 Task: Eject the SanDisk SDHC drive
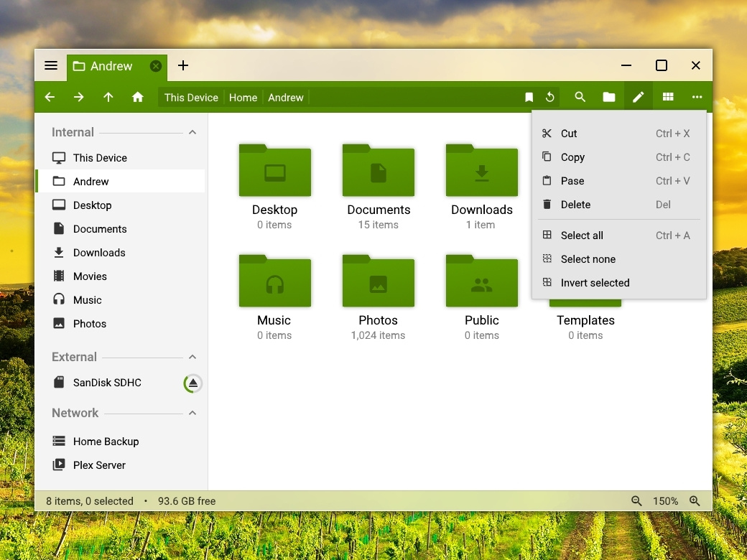click(x=192, y=383)
